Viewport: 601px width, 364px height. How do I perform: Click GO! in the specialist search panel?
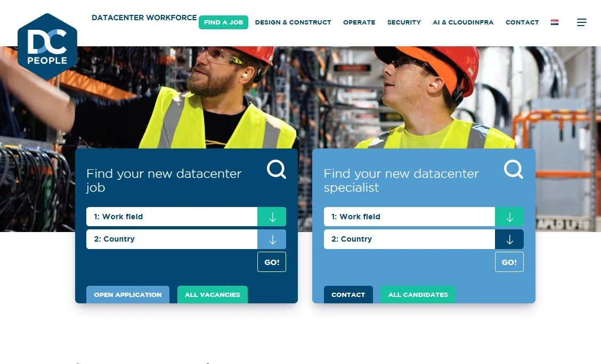[x=509, y=262]
